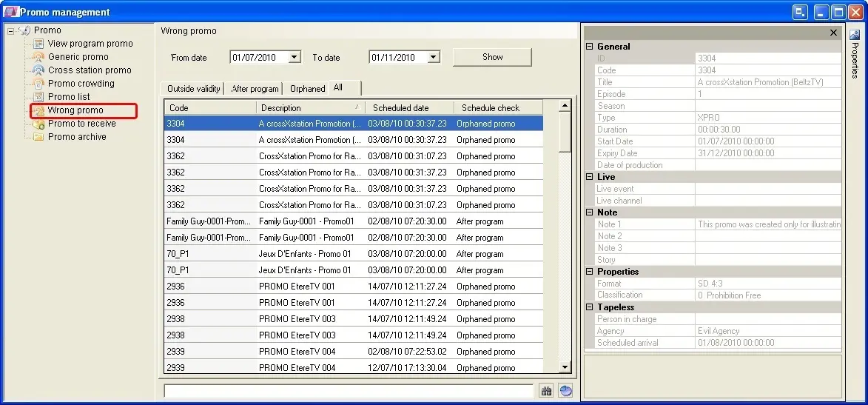Switch to the After program tab
Image resolution: width=868 pixels, height=405 pixels.
(255, 89)
